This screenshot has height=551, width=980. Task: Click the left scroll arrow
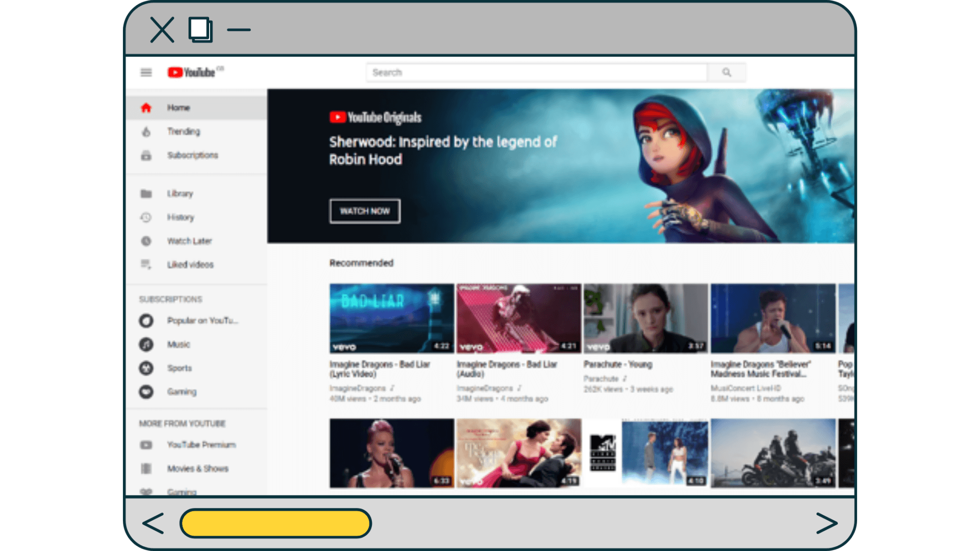[153, 523]
